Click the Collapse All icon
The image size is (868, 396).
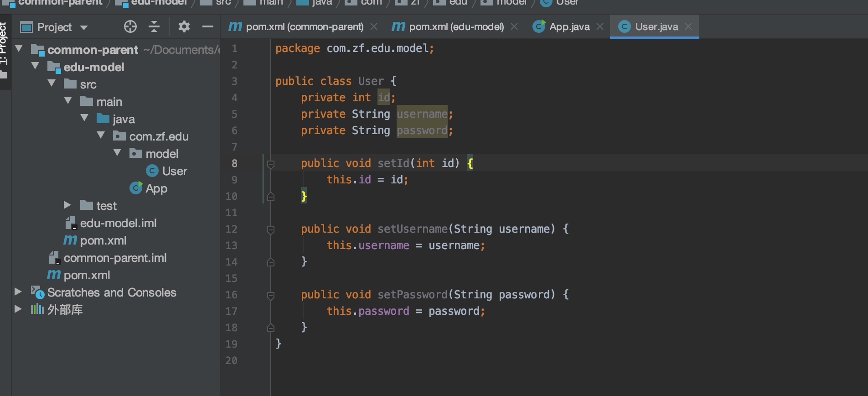pyautogui.click(x=154, y=27)
